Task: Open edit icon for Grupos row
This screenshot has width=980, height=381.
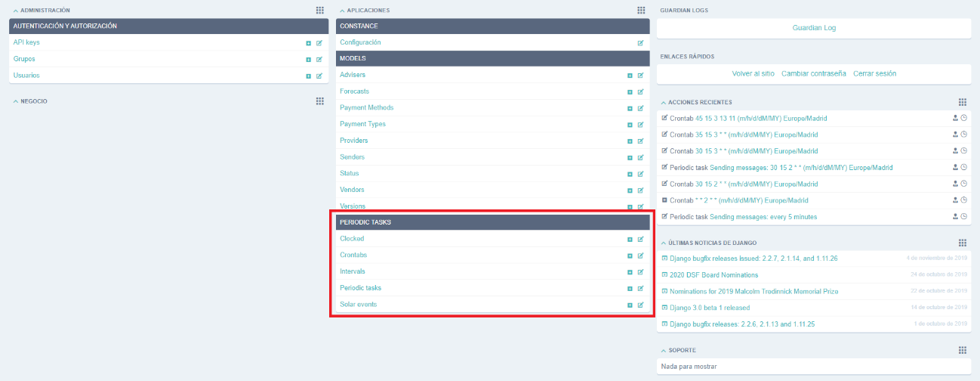Action: click(x=319, y=59)
